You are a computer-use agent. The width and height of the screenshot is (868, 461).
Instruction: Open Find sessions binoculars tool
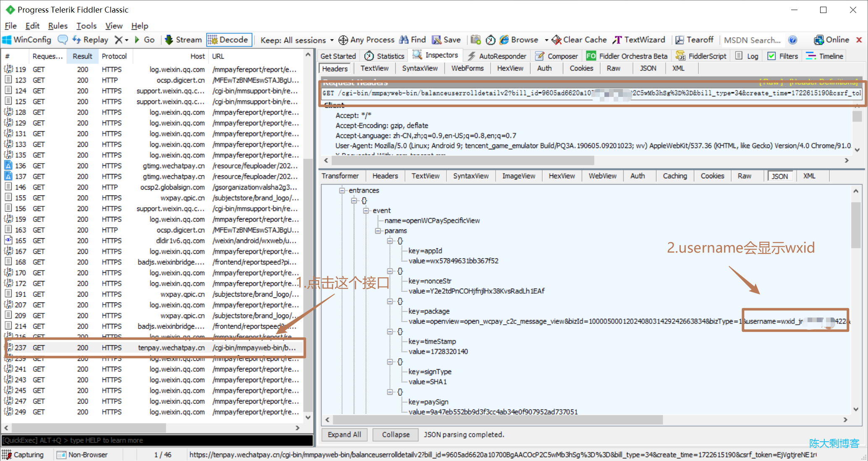tap(412, 40)
